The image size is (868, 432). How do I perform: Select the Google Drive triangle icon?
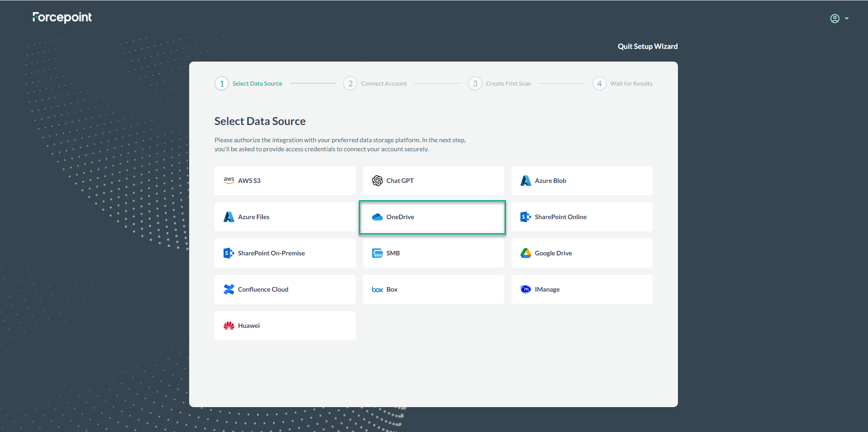pyautogui.click(x=525, y=253)
